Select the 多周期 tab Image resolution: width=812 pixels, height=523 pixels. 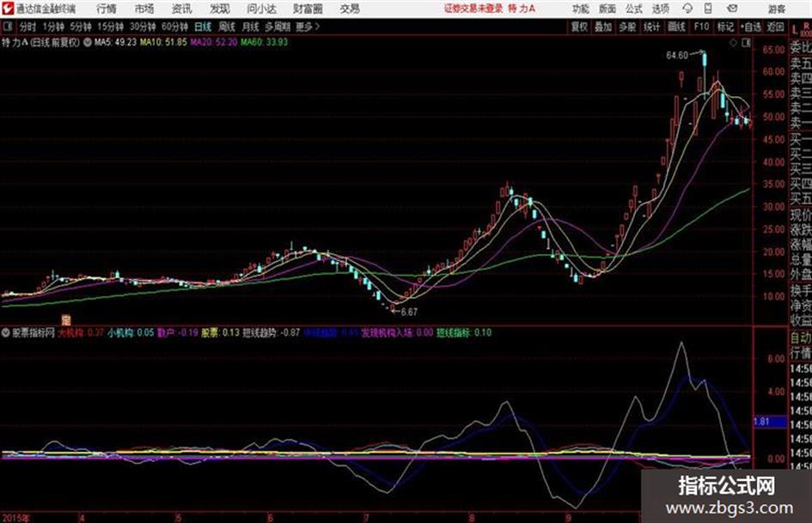coord(278,27)
